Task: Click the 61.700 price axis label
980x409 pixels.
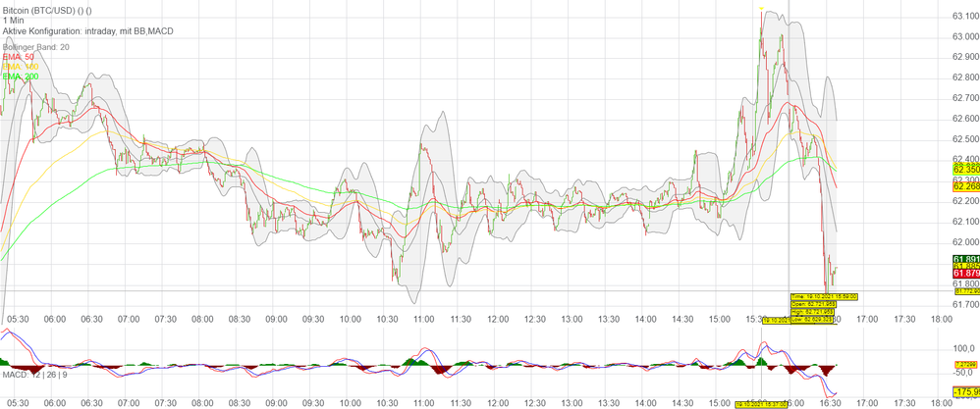Action: coord(965,304)
